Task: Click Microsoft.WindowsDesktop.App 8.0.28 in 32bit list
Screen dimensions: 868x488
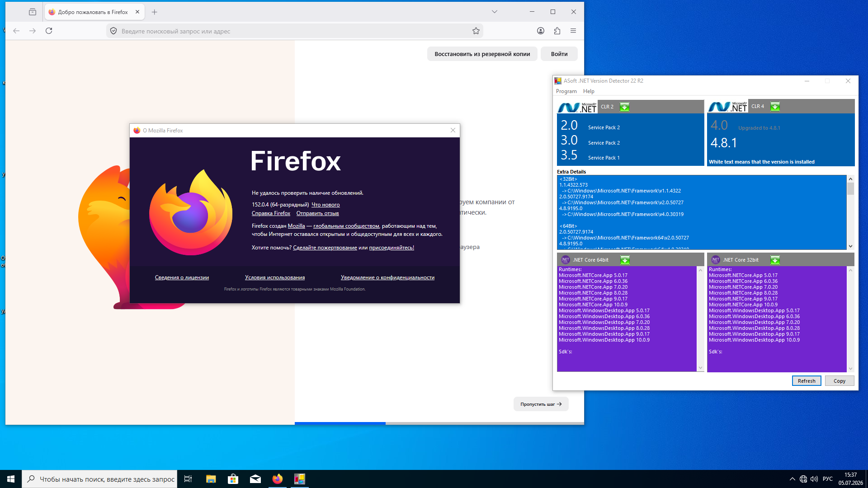Action: click(754, 328)
